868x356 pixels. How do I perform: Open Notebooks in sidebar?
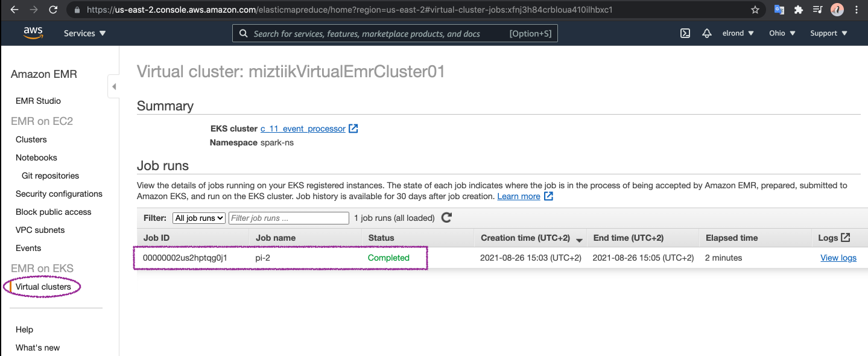pos(36,157)
